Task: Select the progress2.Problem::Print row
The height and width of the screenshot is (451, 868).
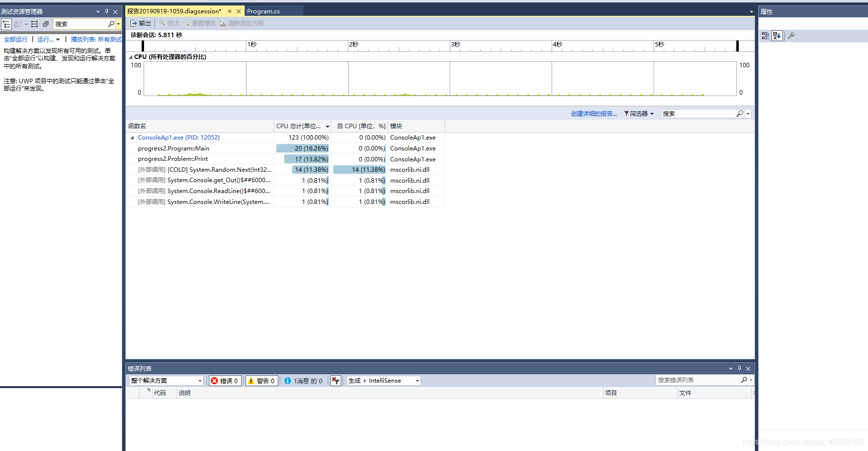Action: tap(285, 159)
